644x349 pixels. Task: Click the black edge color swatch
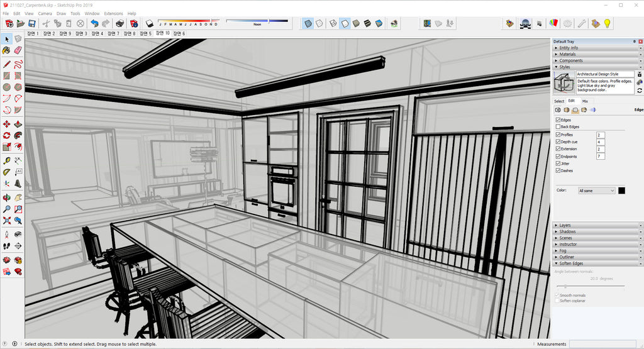pos(621,191)
